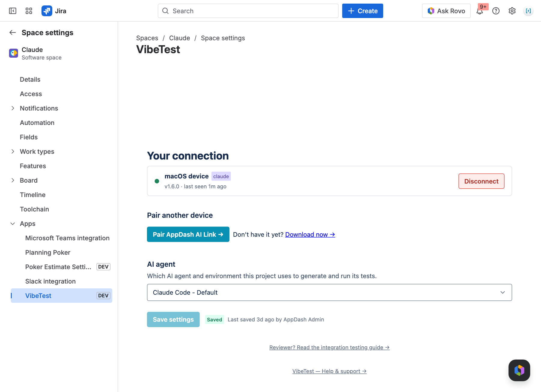541x392 pixels.
Task: Open Fields settings page
Action: pos(29,137)
